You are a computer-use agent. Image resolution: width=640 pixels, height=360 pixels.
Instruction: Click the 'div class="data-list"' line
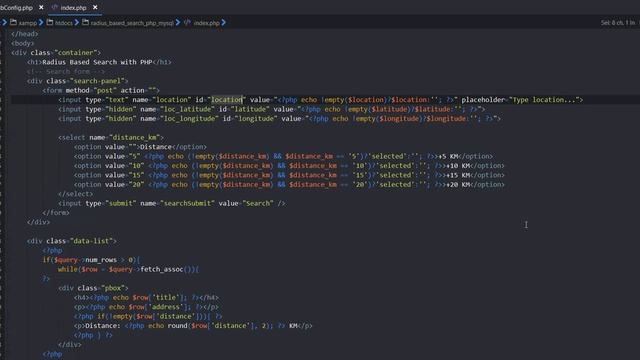click(x=71, y=241)
